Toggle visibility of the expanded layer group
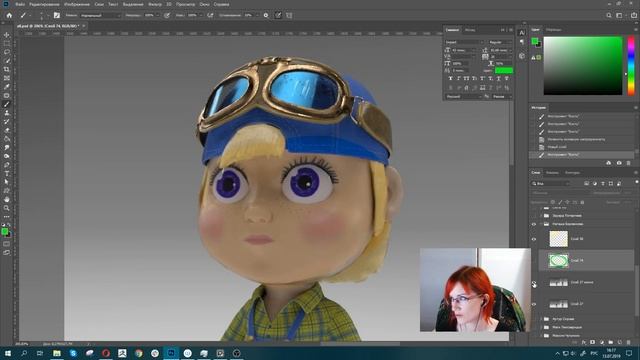This screenshot has height=360, width=640. point(534,224)
